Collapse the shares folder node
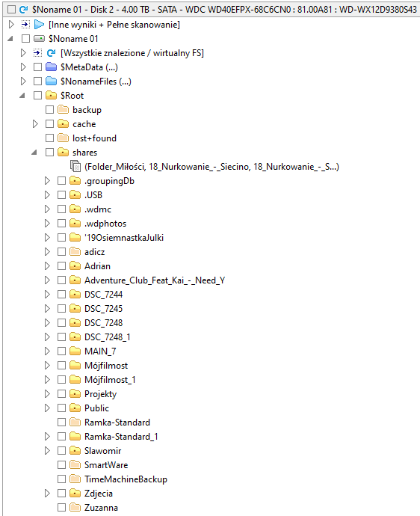This screenshot has width=420, height=516. point(34,153)
